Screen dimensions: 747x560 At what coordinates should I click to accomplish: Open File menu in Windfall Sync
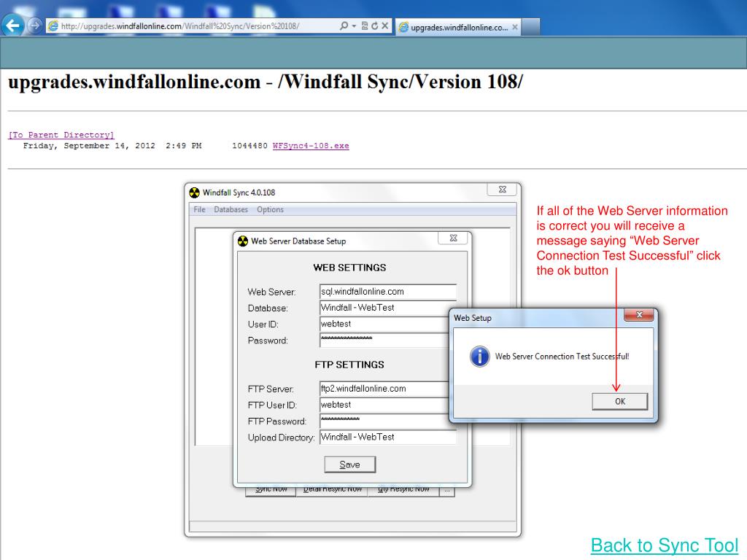coord(199,209)
